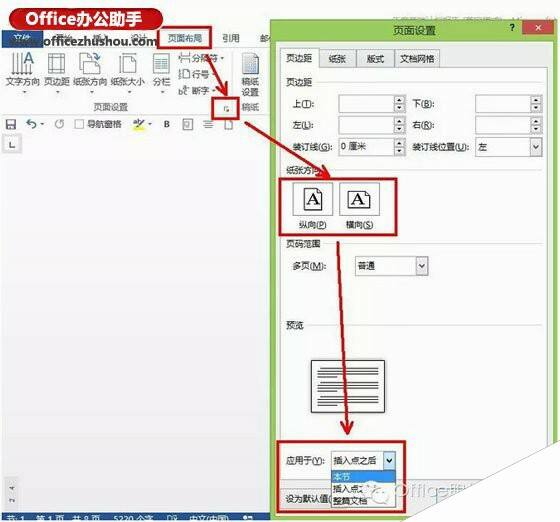This screenshot has width=560, height=522.
Task: Adjust the Bottom (下) margin stepper
Action: coord(536,104)
